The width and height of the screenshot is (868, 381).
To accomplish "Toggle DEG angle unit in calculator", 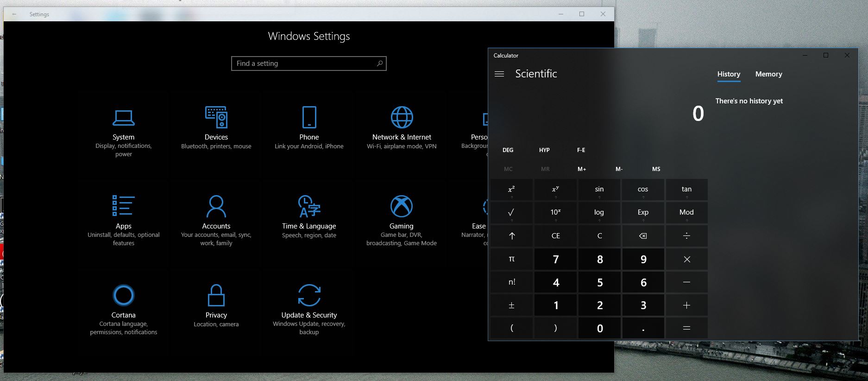I will tap(508, 150).
